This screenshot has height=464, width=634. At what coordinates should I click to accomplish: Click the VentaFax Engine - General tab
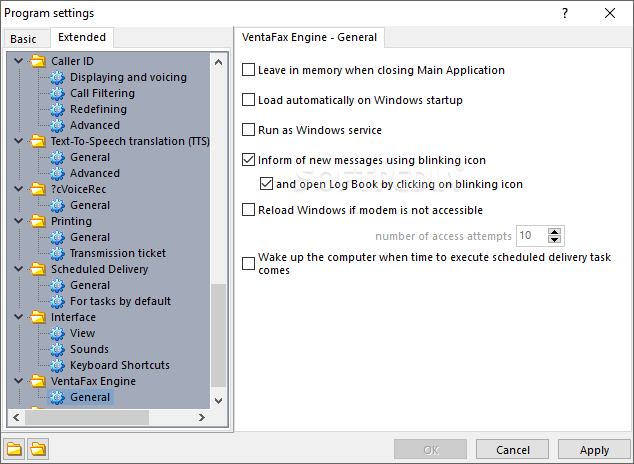pos(309,37)
